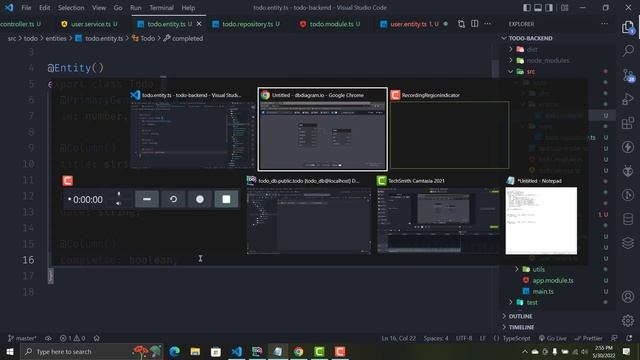
Task: Click Prettier in the status bar
Action: 588,338
